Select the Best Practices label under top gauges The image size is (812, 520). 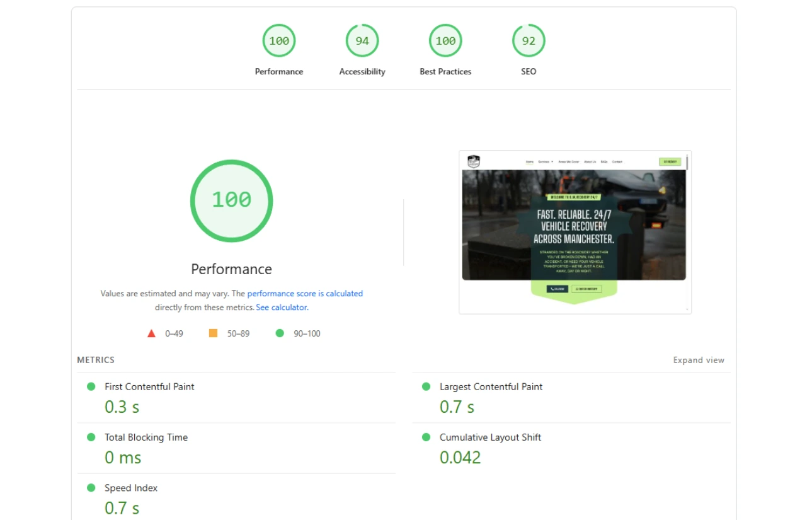click(445, 72)
